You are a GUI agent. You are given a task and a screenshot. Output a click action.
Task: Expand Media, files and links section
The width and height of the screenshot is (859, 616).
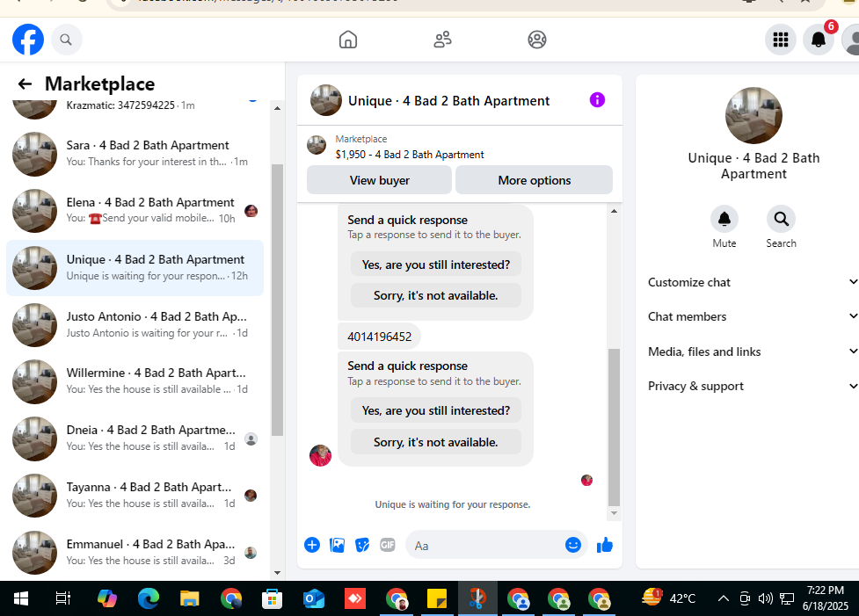click(x=753, y=351)
